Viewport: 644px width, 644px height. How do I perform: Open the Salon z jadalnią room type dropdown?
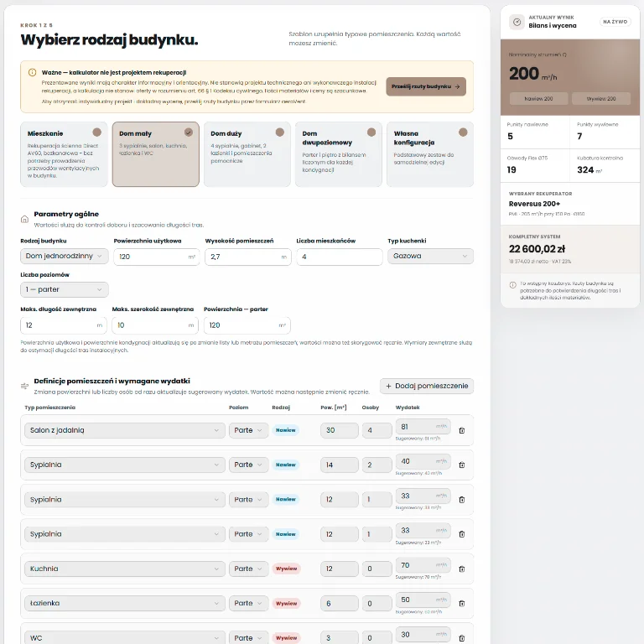pyautogui.click(x=125, y=430)
